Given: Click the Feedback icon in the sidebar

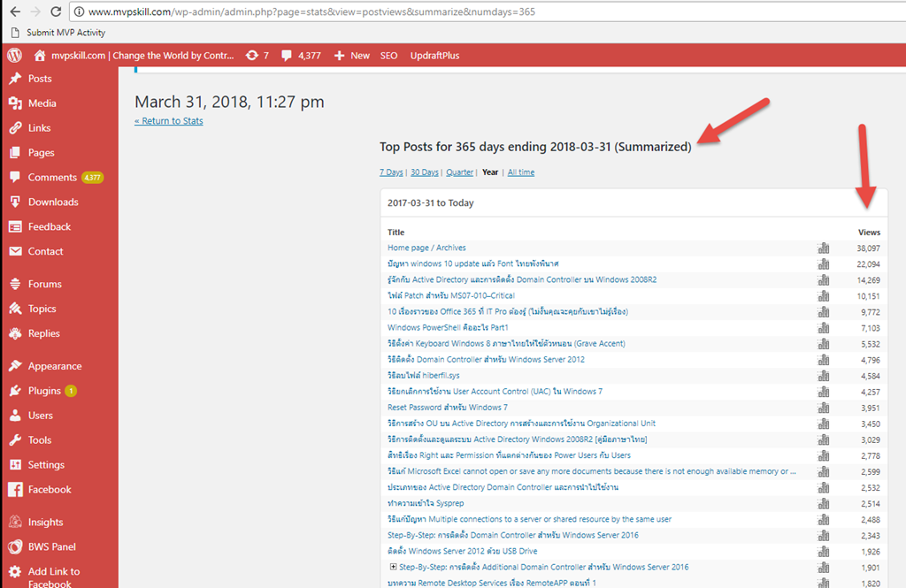Looking at the screenshot, I should click(16, 227).
